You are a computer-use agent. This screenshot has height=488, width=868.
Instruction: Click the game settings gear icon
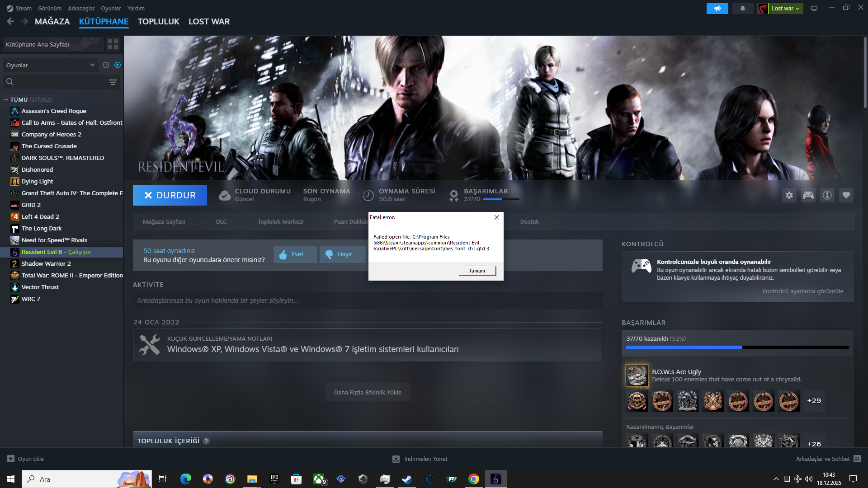pyautogui.click(x=789, y=195)
